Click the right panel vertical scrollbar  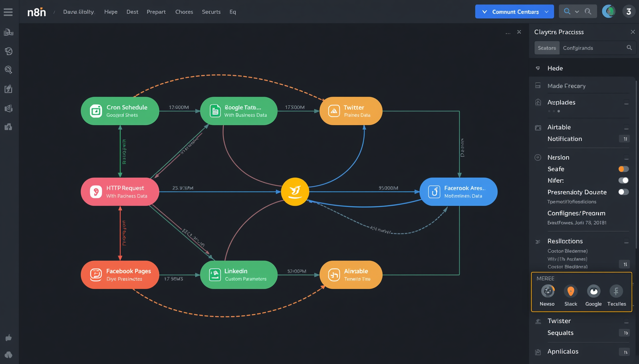[636, 164]
